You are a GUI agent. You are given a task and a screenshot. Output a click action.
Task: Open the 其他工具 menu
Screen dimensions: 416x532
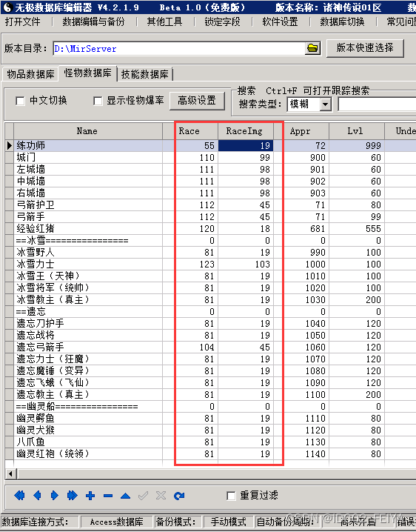(164, 21)
